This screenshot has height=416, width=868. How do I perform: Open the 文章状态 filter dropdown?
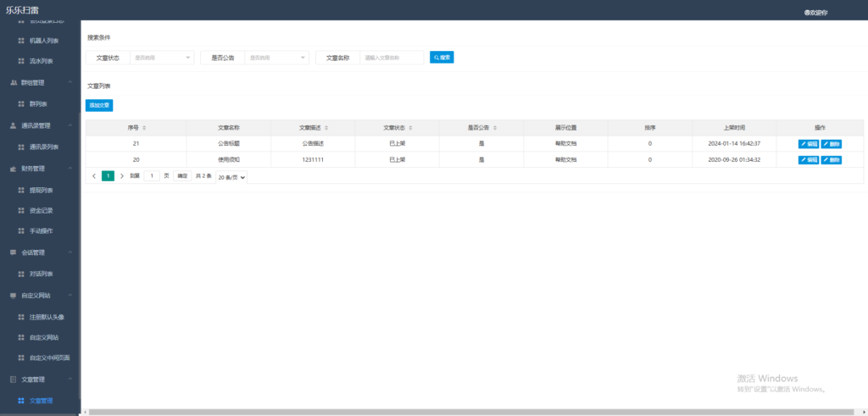pos(162,58)
